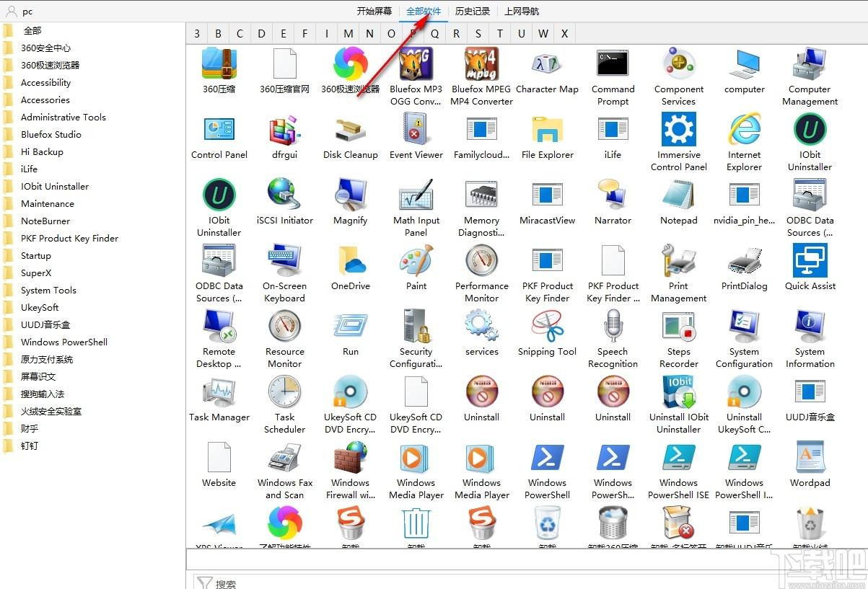
Task: Filter apps by letter M
Action: 348,33
